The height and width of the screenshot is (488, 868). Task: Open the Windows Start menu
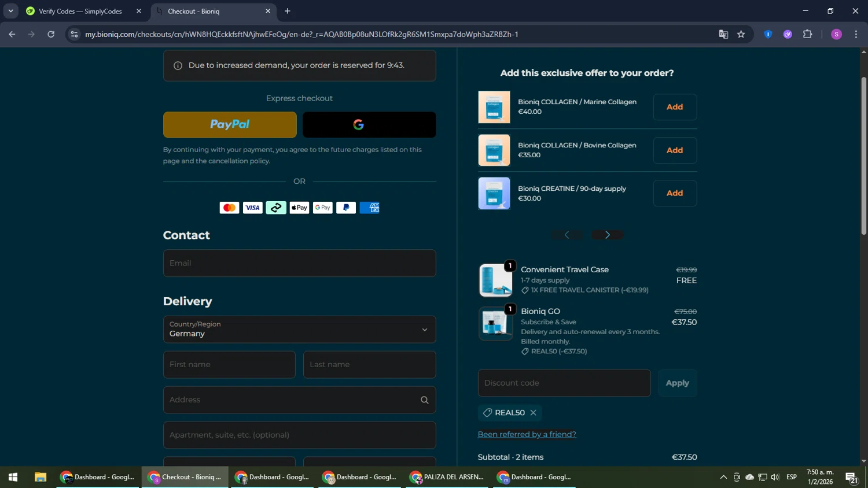(x=13, y=477)
